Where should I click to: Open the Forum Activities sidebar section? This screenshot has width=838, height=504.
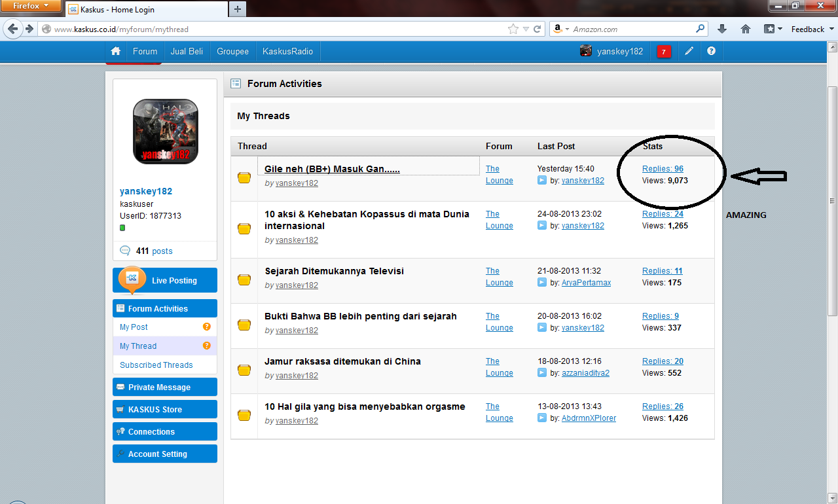pyautogui.click(x=165, y=308)
